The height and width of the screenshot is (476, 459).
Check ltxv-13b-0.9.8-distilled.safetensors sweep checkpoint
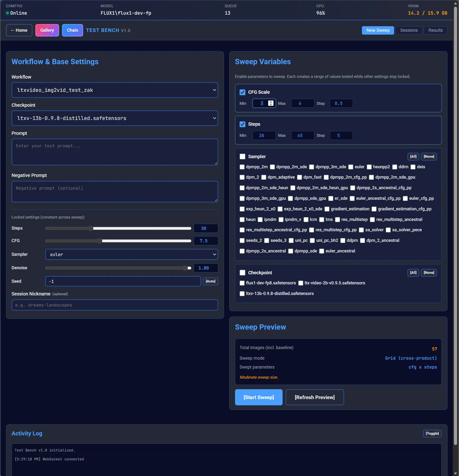pyautogui.click(x=242, y=294)
